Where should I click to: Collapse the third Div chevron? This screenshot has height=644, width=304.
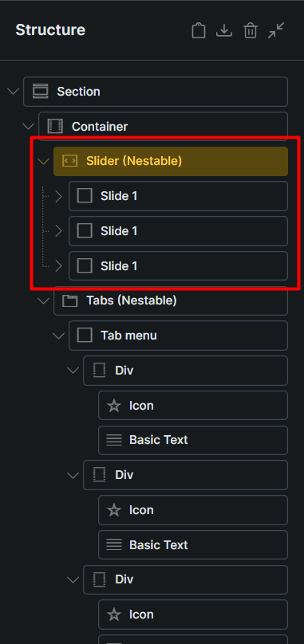click(73, 580)
